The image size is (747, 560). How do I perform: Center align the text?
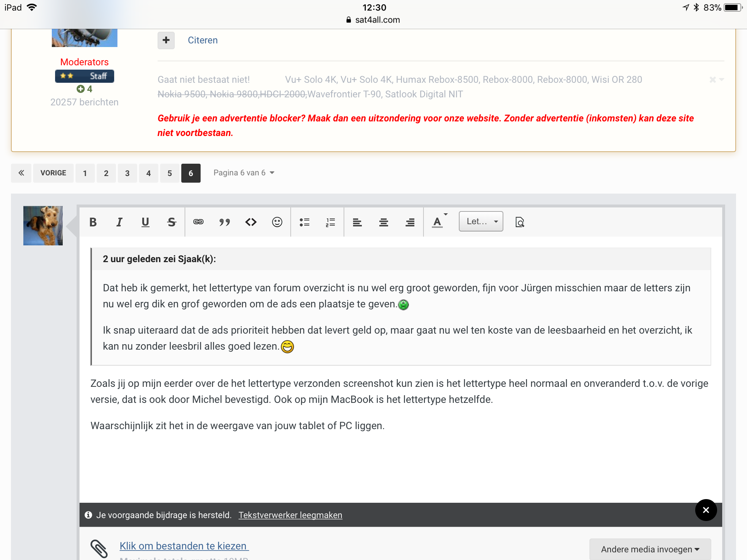(384, 222)
